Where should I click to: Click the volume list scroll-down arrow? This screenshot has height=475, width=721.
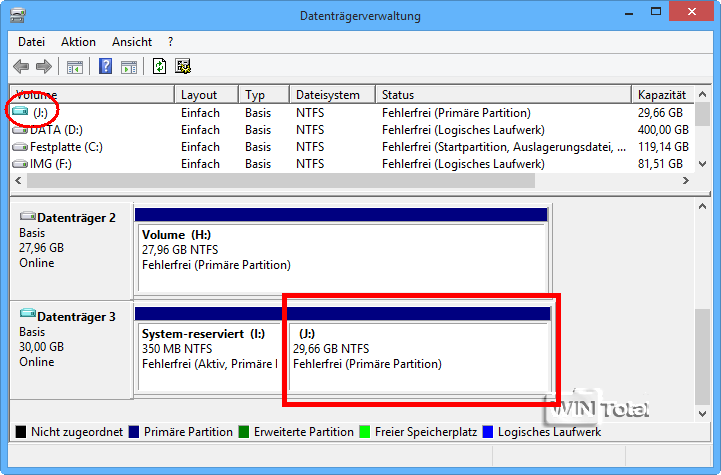point(702,164)
